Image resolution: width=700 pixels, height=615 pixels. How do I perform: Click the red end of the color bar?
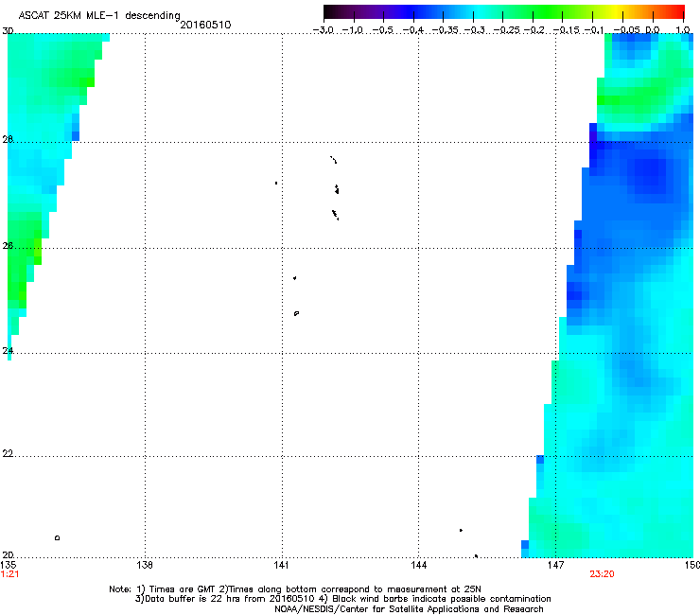tap(678, 12)
